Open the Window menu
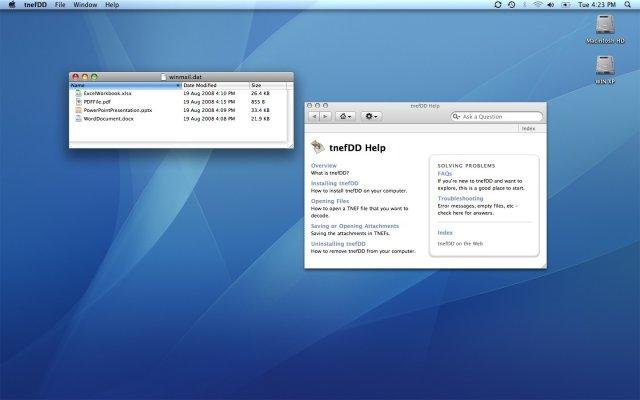640x400 pixels. (85, 5)
